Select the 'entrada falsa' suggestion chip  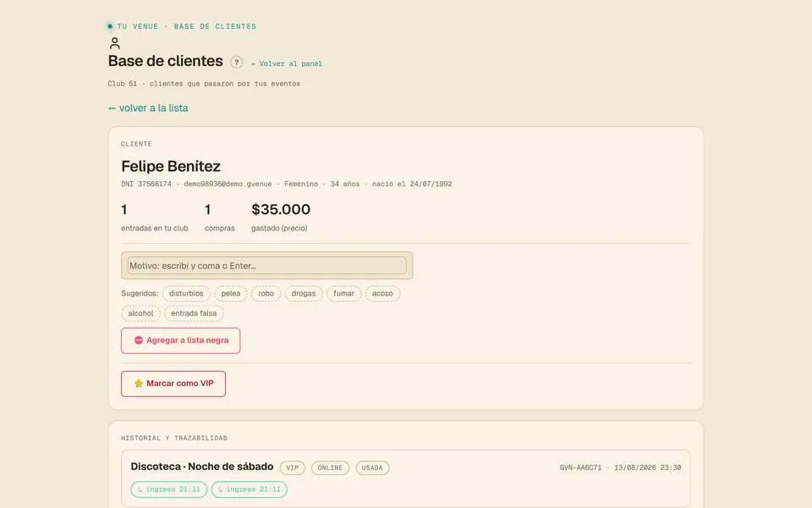pos(194,313)
